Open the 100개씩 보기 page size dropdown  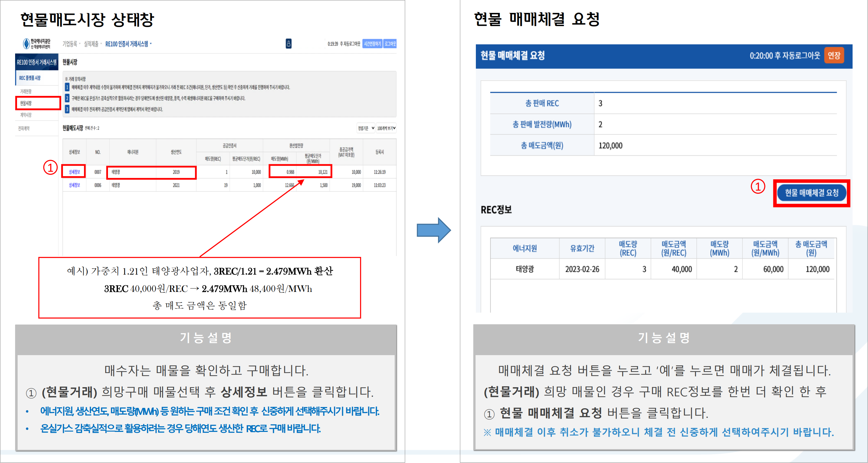386,128
